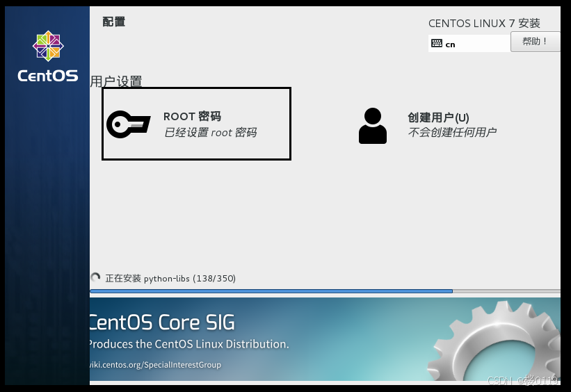Click the CentOS wordmark in the sidebar

click(48, 76)
